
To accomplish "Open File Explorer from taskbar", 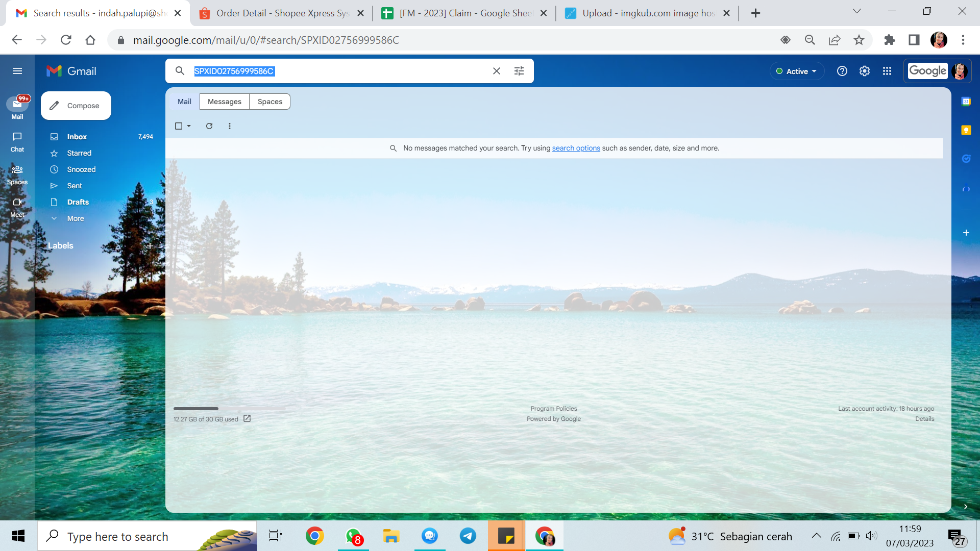I will pyautogui.click(x=391, y=536).
